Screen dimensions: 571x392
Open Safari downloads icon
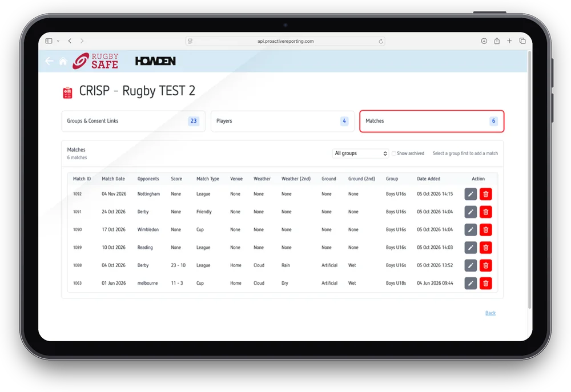pyautogui.click(x=484, y=41)
